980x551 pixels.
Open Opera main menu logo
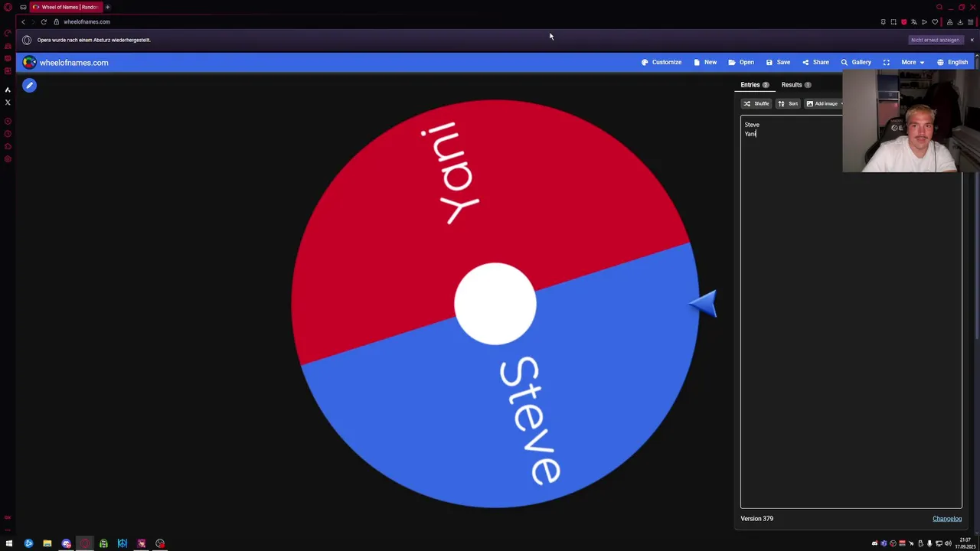(8, 7)
